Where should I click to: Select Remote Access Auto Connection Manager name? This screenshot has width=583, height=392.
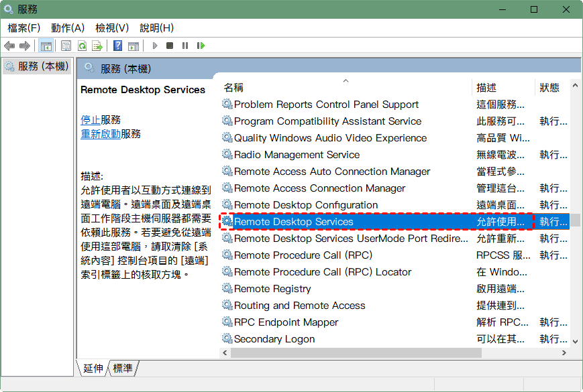point(331,172)
